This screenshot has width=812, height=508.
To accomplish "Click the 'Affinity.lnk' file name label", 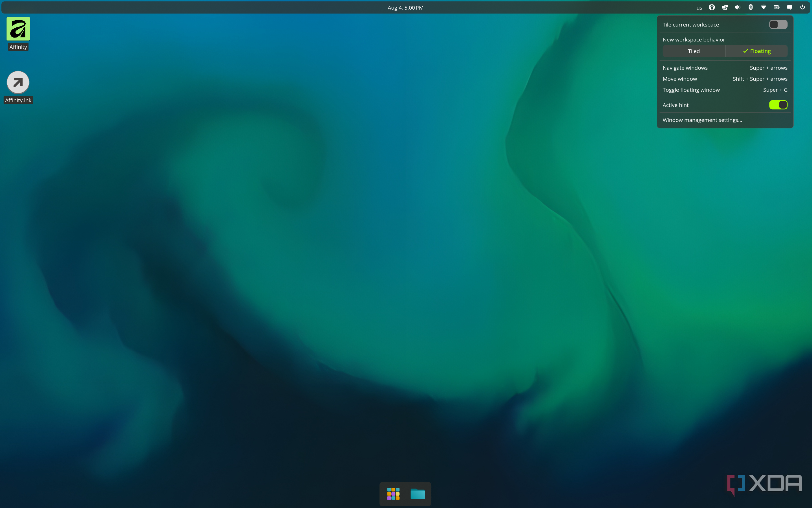I will click(x=18, y=100).
